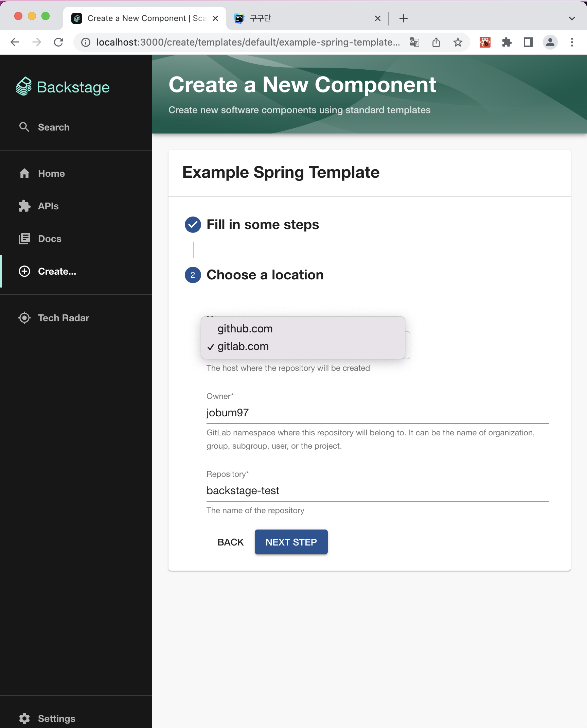This screenshot has height=728, width=587.
Task: Click the Google Translate icon in address bar
Action: click(x=414, y=42)
